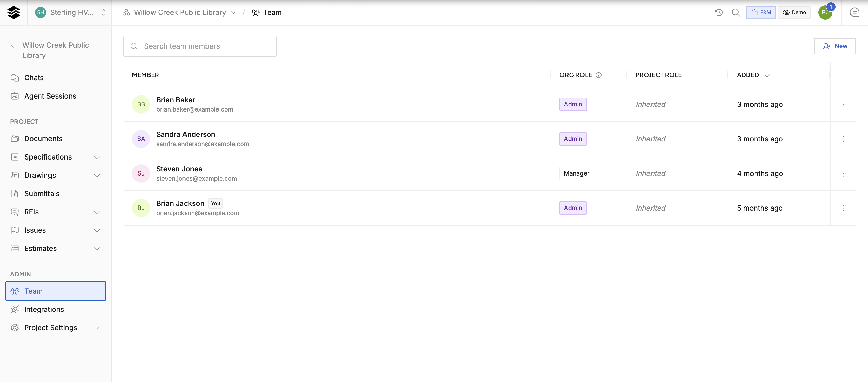The height and width of the screenshot is (382, 868).
Task: Click the Project Role column header
Action: (658, 75)
